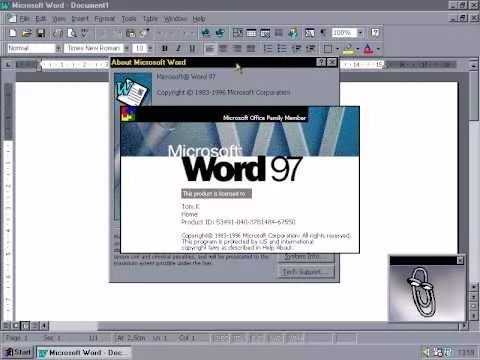Toggle Italic formatting
480x360 pixels.
tap(178, 49)
